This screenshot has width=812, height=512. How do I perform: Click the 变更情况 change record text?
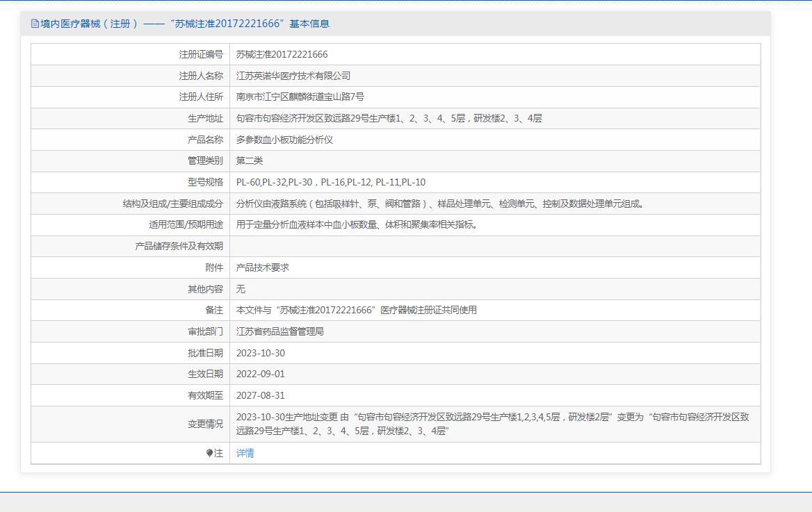click(x=492, y=424)
